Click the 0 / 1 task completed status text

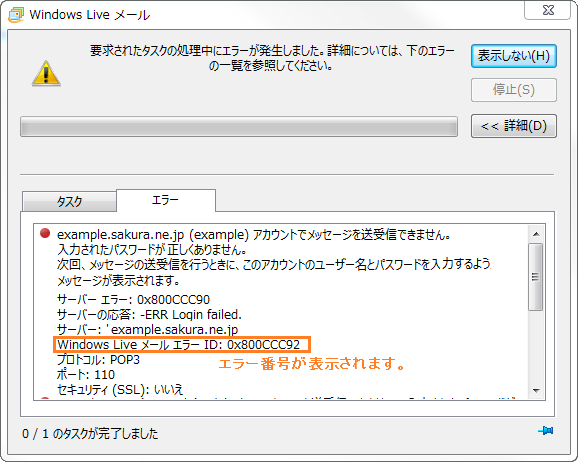pyautogui.click(x=90, y=433)
